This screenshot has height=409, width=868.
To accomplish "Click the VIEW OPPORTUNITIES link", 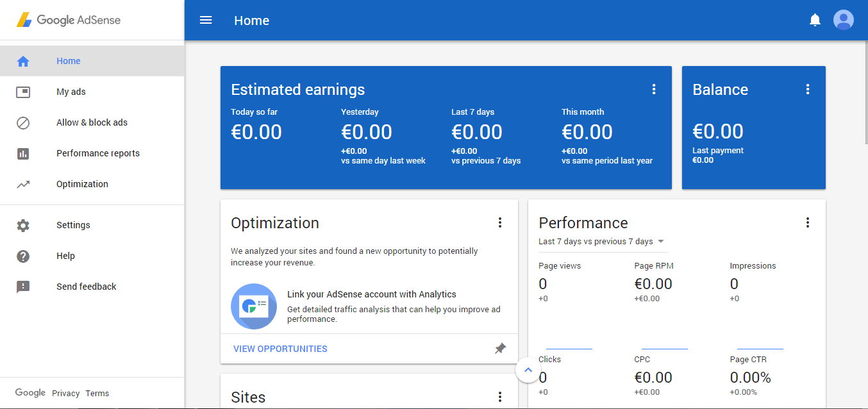I will 280,349.
